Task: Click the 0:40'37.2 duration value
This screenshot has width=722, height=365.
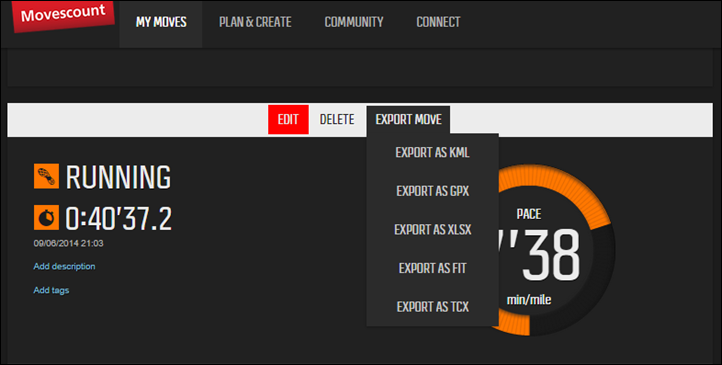Action: [x=118, y=218]
